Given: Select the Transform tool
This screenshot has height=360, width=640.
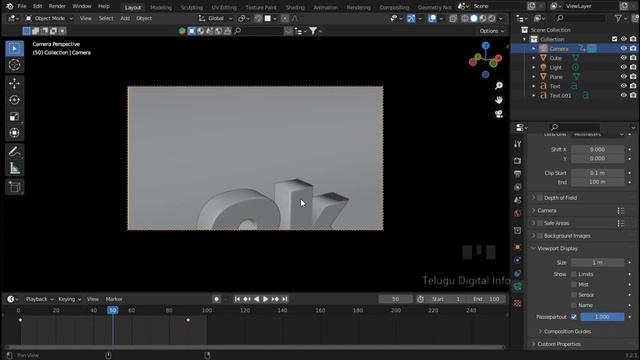Looking at the screenshot, I should [x=14, y=133].
